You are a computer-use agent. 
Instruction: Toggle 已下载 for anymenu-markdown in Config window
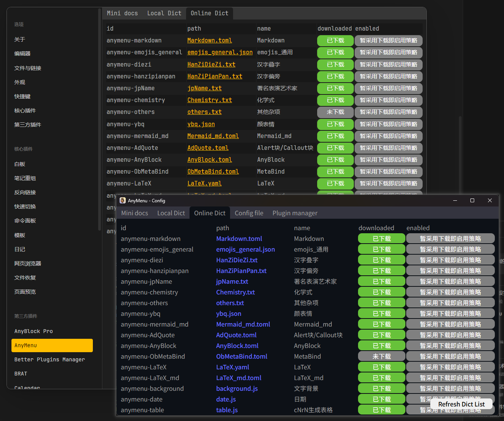(x=381, y=239)
